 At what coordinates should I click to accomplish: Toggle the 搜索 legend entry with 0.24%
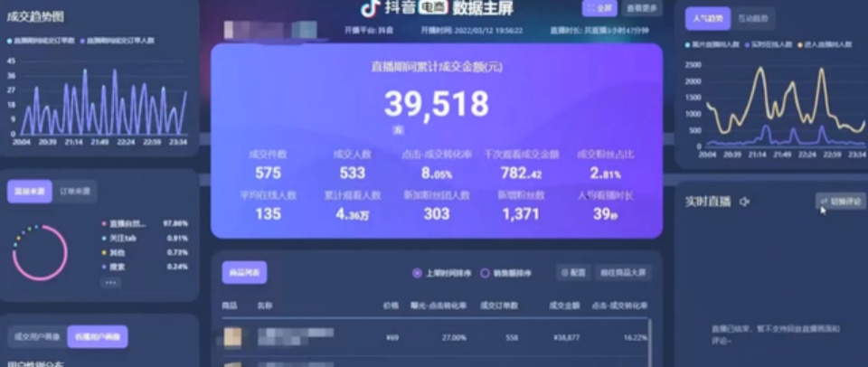pos(145,267)
